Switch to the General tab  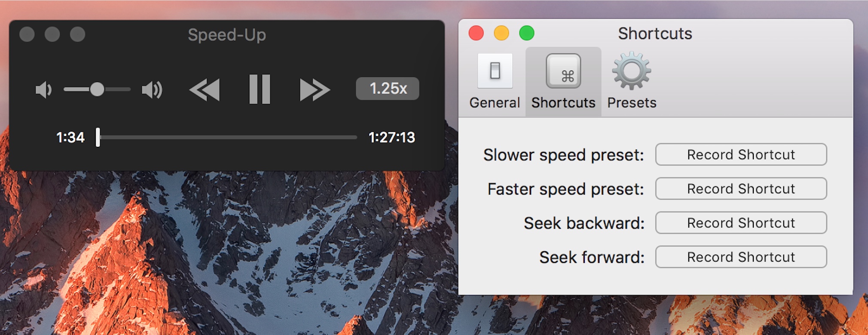495,102
